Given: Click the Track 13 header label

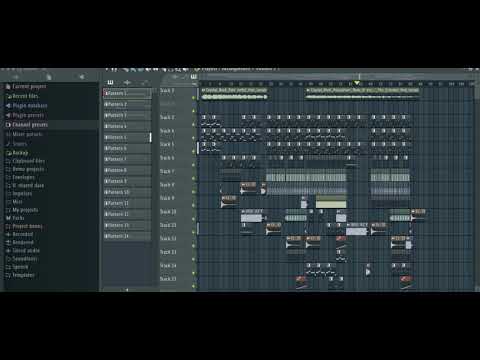Looking at the screenshot, I should pyautogui.click(x=168, y=252).
